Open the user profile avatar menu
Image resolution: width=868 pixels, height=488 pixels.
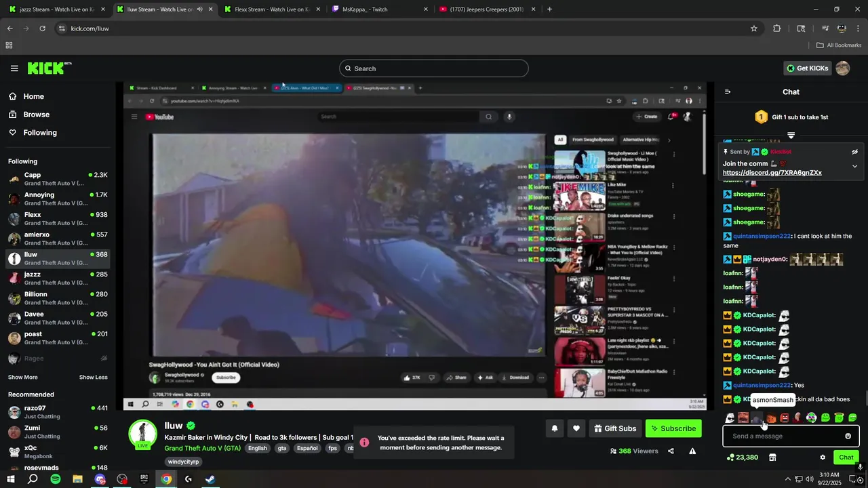tap(843, 68)
